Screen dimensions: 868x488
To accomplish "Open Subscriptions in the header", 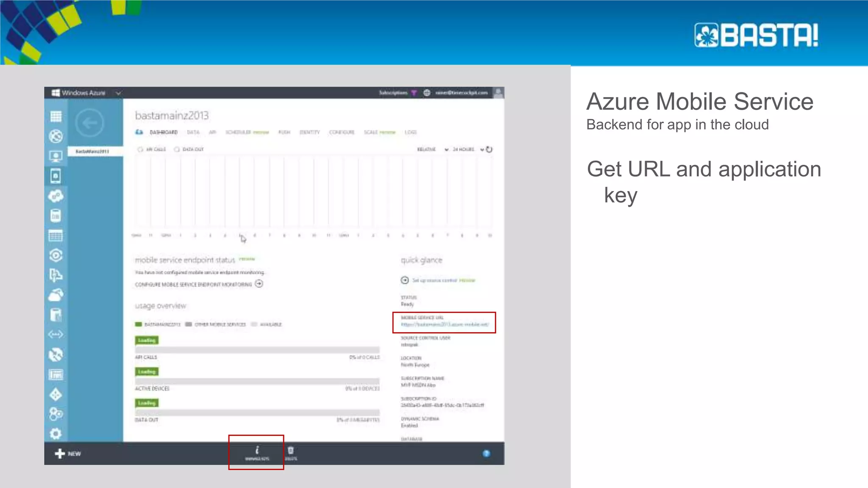I will tap(393, 93).
